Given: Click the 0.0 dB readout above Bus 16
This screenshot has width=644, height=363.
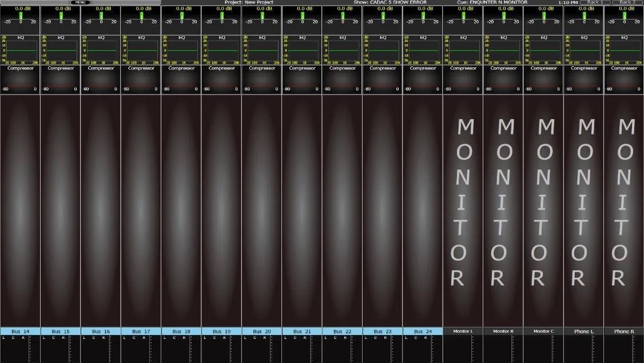Looking at the screenshot, I should point(103,8).
